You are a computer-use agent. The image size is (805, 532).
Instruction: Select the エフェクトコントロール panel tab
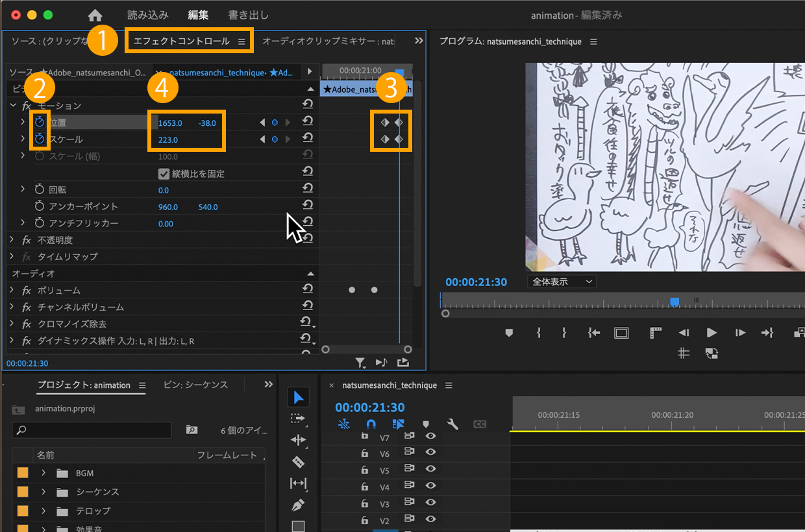[x=182, y=41]
